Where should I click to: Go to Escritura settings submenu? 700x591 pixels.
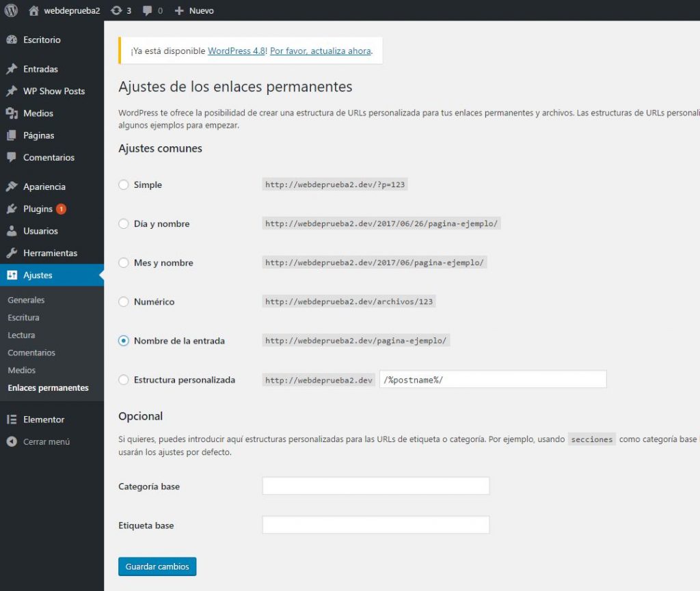pos(23,318)
